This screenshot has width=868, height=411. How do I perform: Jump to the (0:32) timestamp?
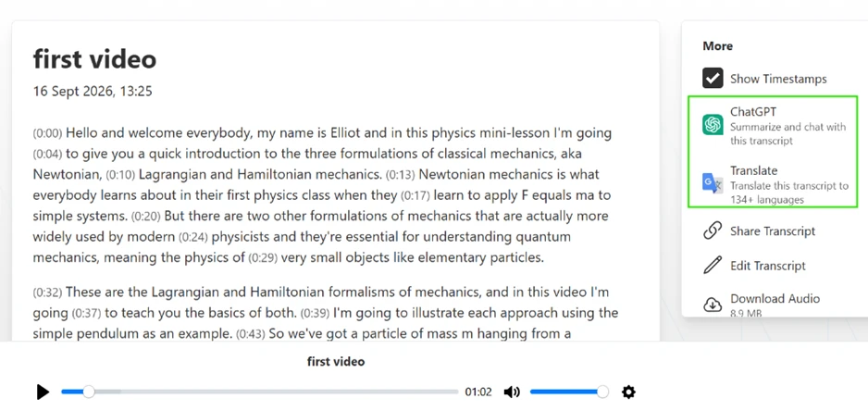(47, 292)
